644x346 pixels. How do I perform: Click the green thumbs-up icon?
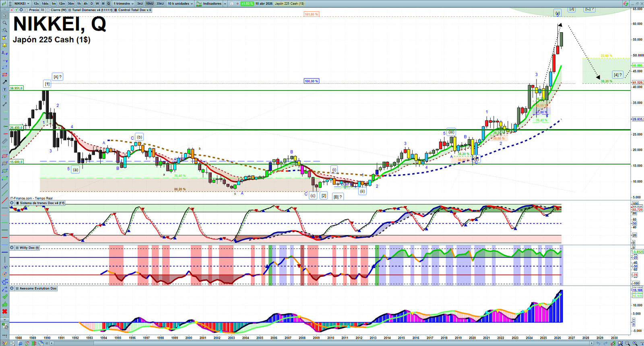click(5, 304)
